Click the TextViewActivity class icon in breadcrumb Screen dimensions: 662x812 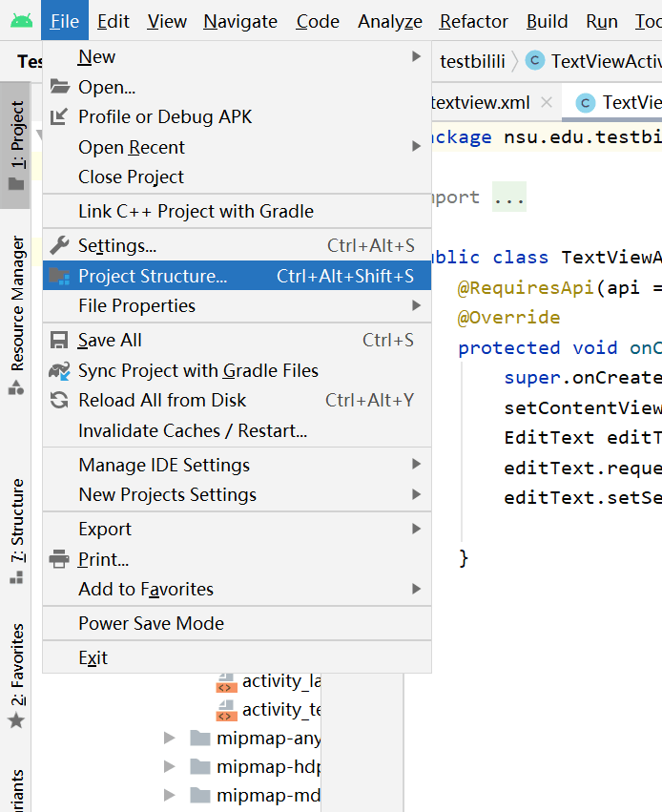coord(535,60)
